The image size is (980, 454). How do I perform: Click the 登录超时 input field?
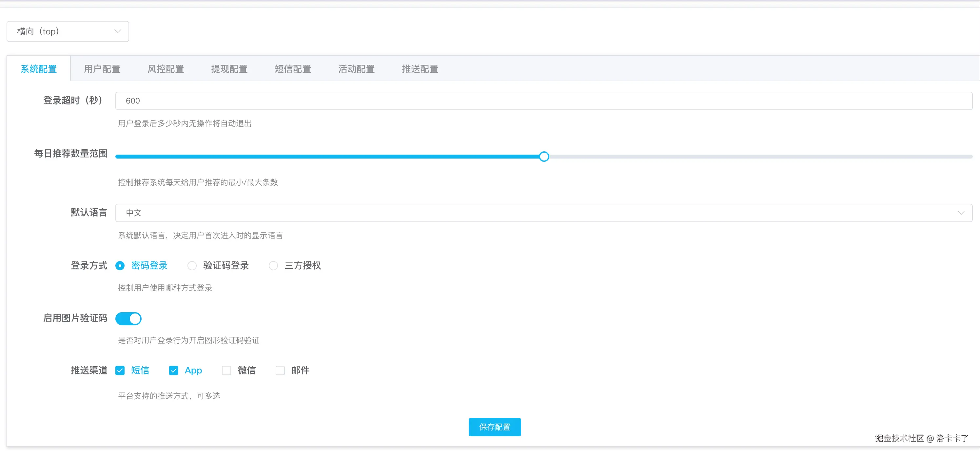point(543,101)
